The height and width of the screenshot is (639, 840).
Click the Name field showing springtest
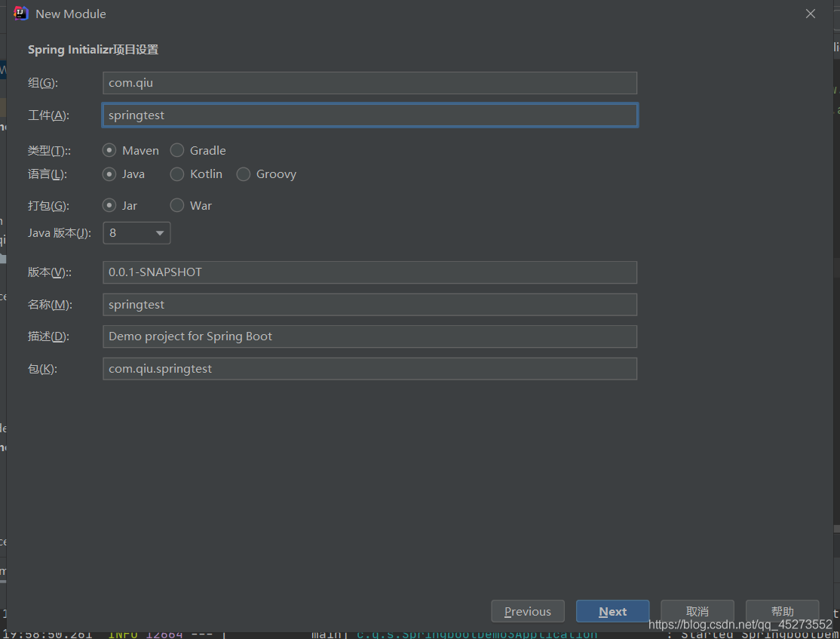369,305
